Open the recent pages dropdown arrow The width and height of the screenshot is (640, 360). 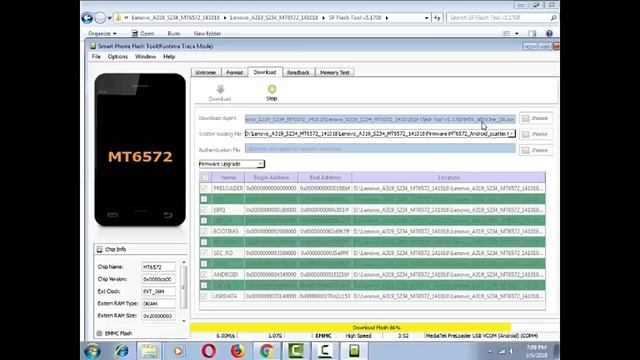[110, 18]
